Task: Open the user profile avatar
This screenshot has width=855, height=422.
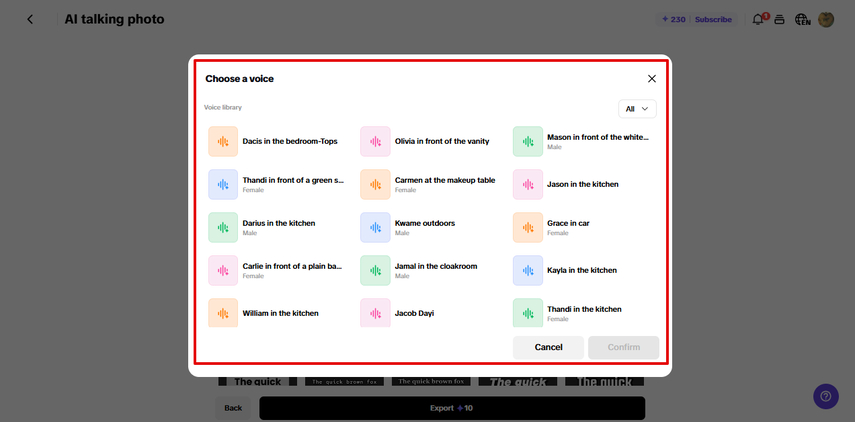Action: click(826, 20)
